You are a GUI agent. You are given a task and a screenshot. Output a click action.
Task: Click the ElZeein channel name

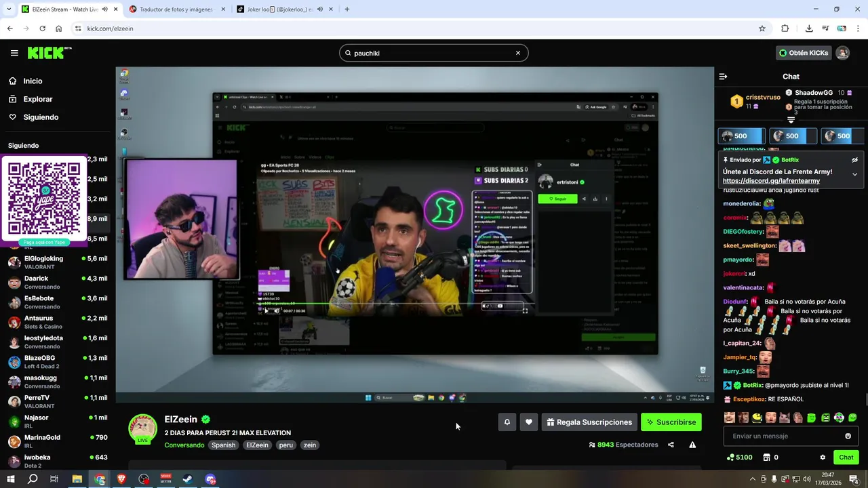180,420
